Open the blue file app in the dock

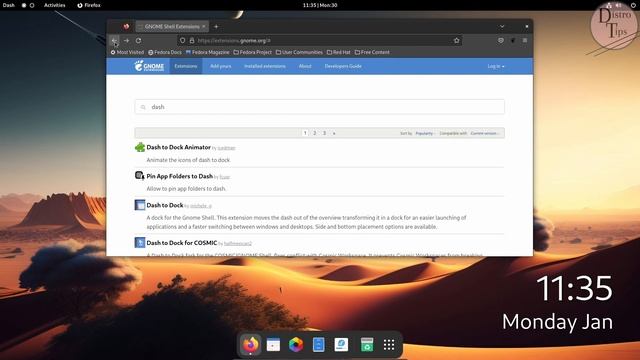coord(319,344)
